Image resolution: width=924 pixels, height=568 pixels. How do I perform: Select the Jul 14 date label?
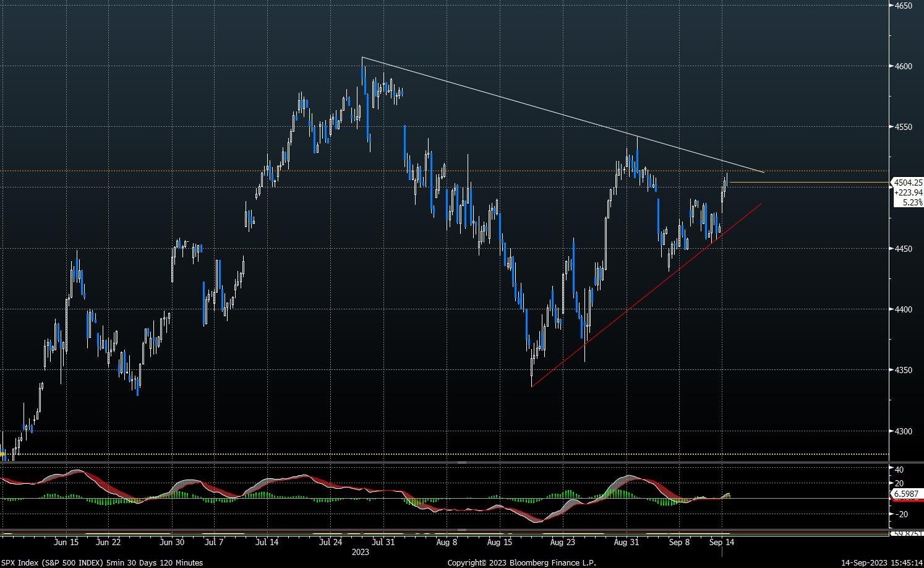(267, 542)
